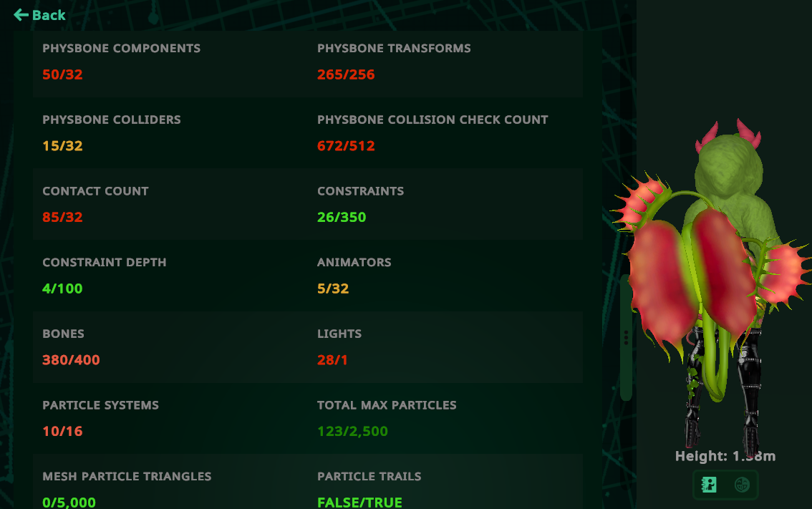Viewport: 812px width, 509px height.
Task: Click the Bones value 380/400
Action: (x=71, y=360)
